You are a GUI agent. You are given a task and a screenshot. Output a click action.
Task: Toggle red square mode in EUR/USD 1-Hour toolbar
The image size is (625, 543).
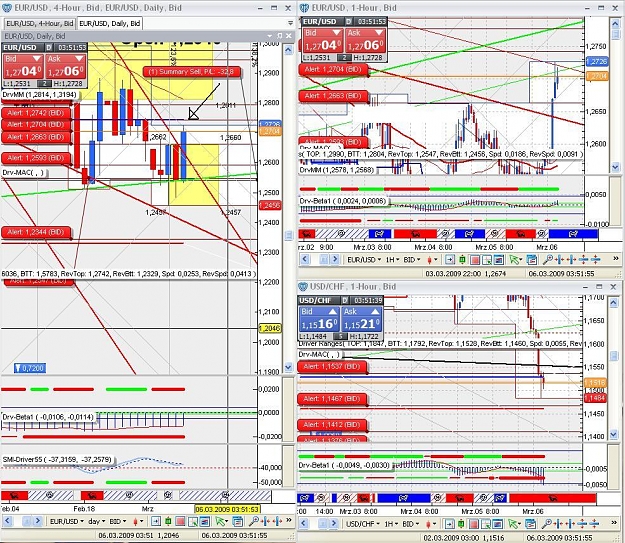[475, 260]
